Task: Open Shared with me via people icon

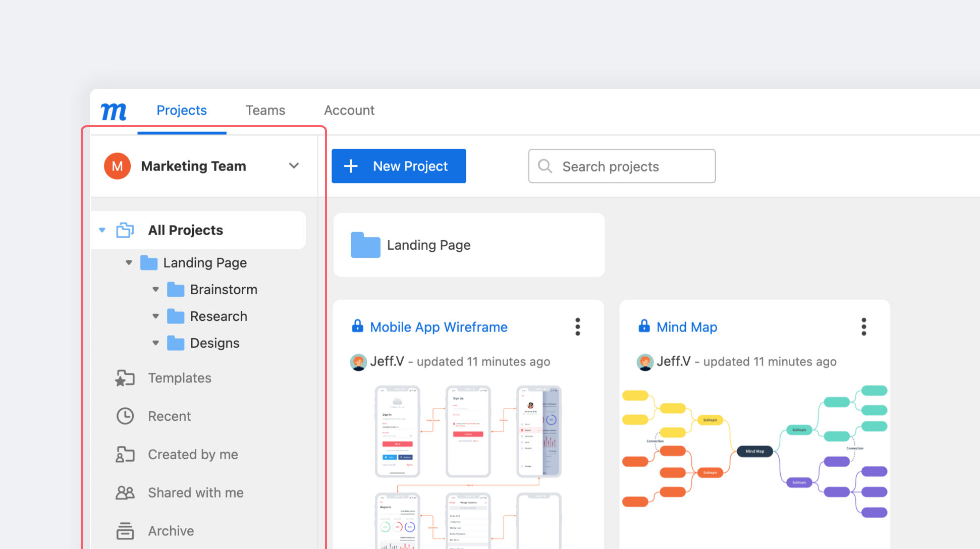Action: tap(125, 492)
